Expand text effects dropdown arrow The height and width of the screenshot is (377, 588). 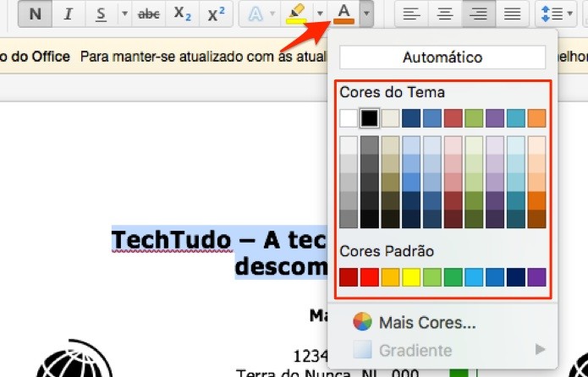pos(273,14)
